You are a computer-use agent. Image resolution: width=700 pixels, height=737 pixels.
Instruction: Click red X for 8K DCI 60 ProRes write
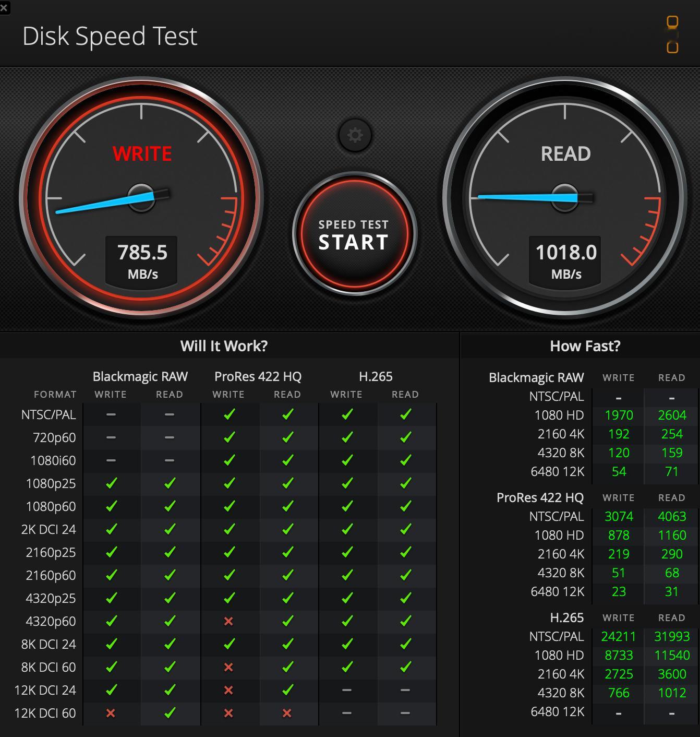click(228, 667)
